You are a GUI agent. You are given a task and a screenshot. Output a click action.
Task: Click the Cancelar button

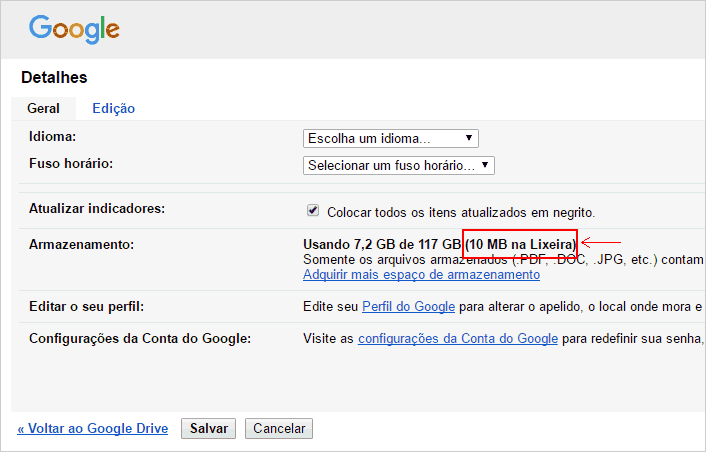point(279,428)
